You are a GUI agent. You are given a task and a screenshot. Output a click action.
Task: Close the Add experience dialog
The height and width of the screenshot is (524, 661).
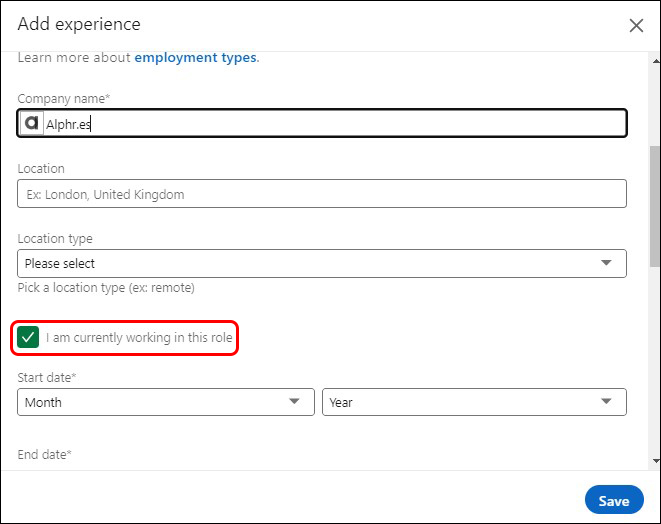pos(636,25)
